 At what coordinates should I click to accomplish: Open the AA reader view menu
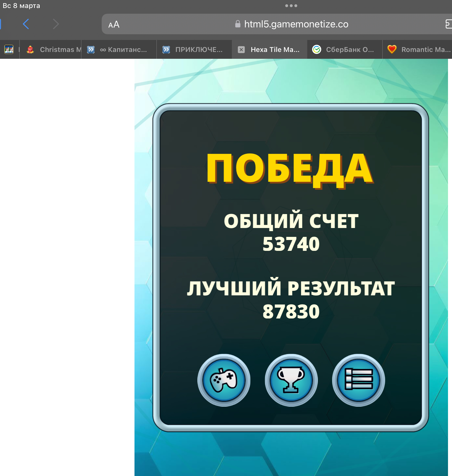[x=114, y=25]
